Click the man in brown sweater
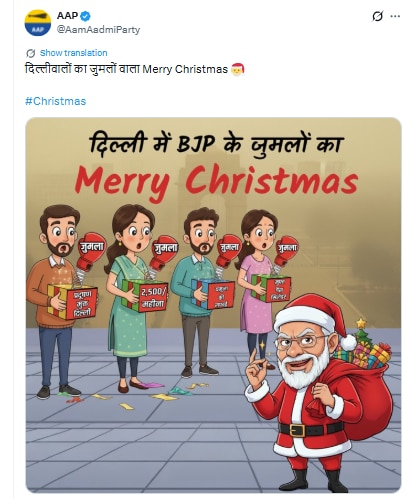The height and width of the screenshot is (499, 412). (55, 300)
